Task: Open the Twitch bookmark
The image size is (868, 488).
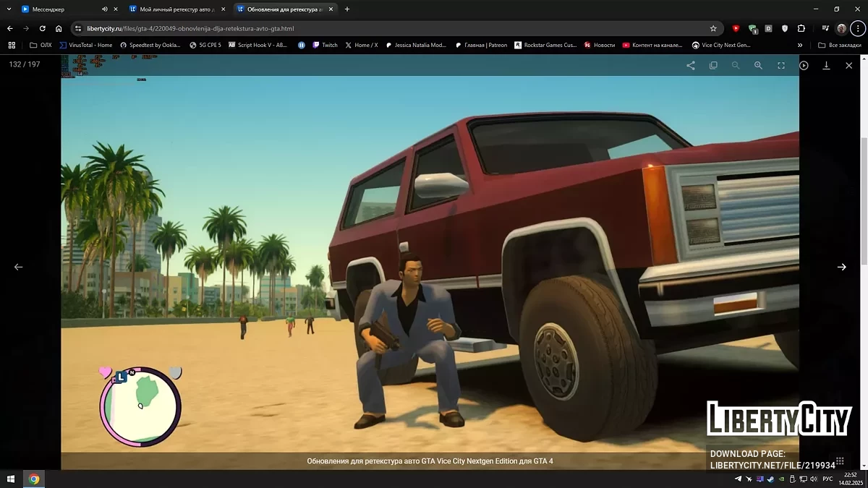Action: click(x=325, y=45)
